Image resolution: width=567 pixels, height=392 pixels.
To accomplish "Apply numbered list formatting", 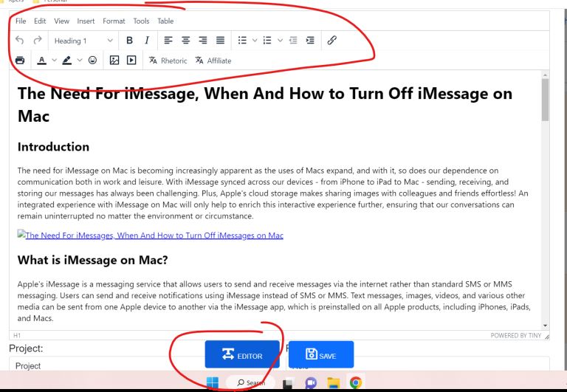I will [267, 40].
